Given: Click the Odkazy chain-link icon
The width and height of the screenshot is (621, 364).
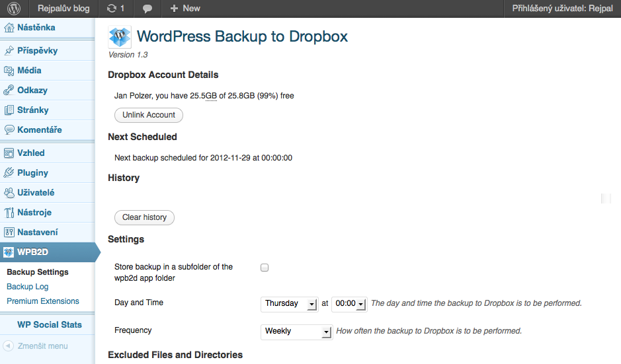Looking at the screenshot, I should click(x=9, y=91).
